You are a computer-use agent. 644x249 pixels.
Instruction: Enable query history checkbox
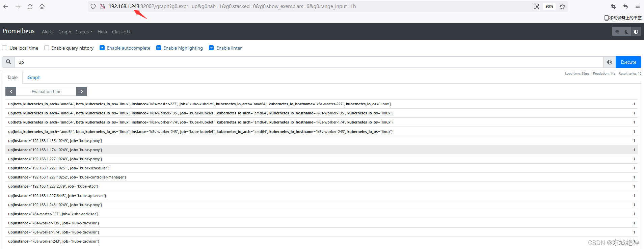tap(47, 48)
